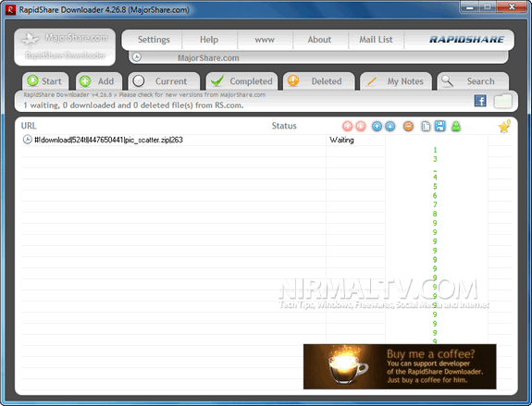532x406 pixels.
Task: Open the Facebook page icon
Action: [x=480, y=101]
